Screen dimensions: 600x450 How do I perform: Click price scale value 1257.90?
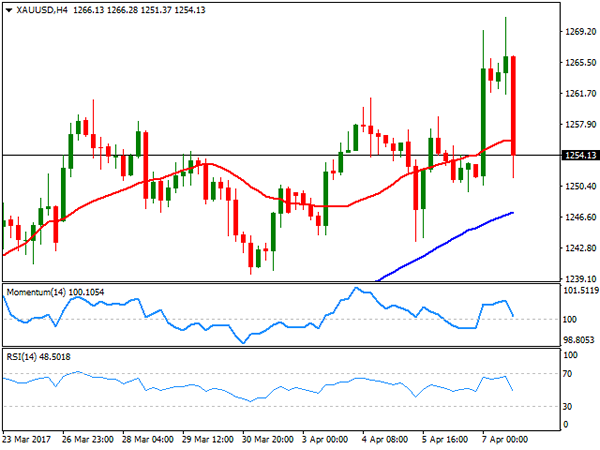(x=580, y=124)
